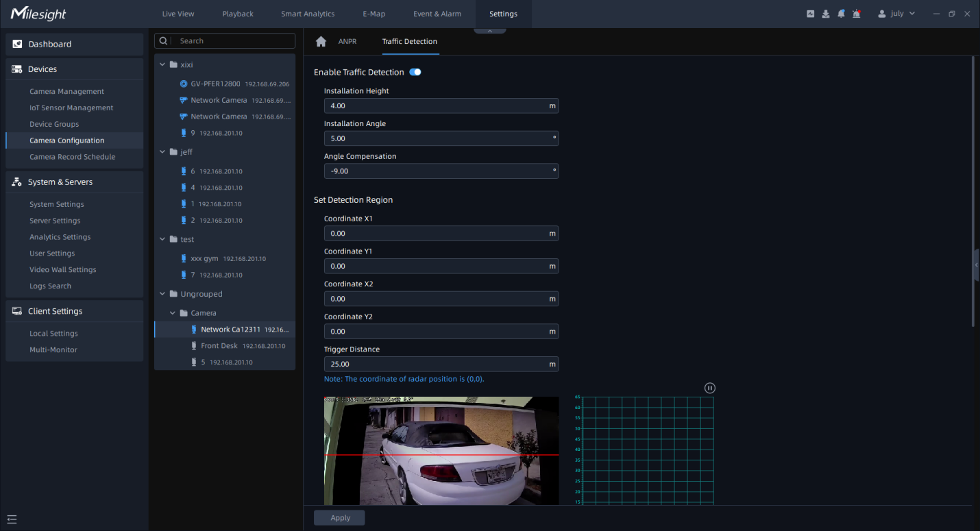Collapse the xixi device group
This screenshot has width=980, height=531.
(162, 64)
